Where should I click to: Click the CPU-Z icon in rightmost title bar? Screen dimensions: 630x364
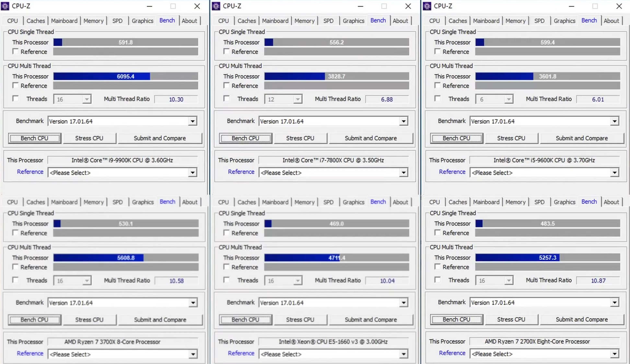[x=427, y=6]
